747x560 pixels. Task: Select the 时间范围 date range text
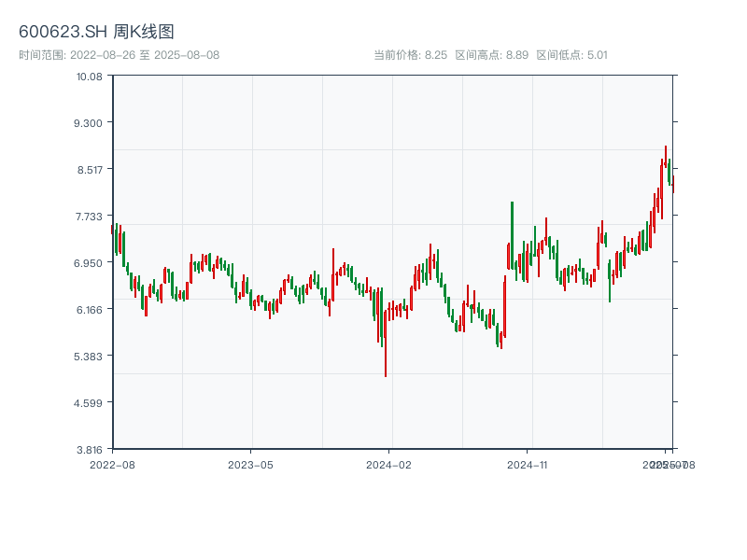[x=119, y=55]
